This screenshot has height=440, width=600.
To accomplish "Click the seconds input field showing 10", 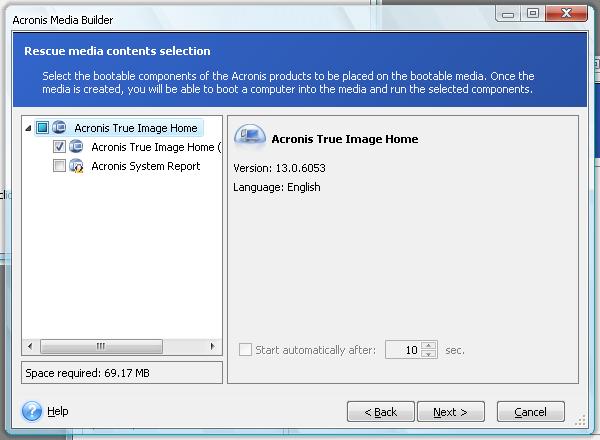I will point(403,350).
